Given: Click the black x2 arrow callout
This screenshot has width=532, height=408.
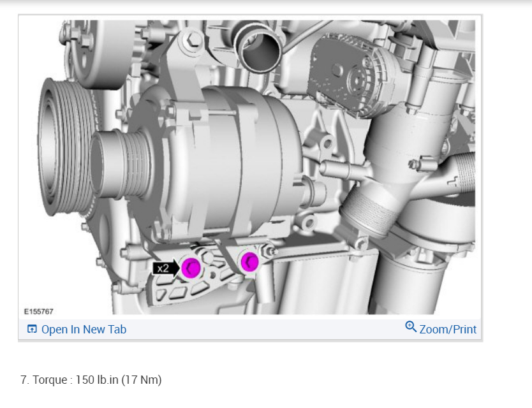Looking at the screenshot, I should click(x=166, y=268).
